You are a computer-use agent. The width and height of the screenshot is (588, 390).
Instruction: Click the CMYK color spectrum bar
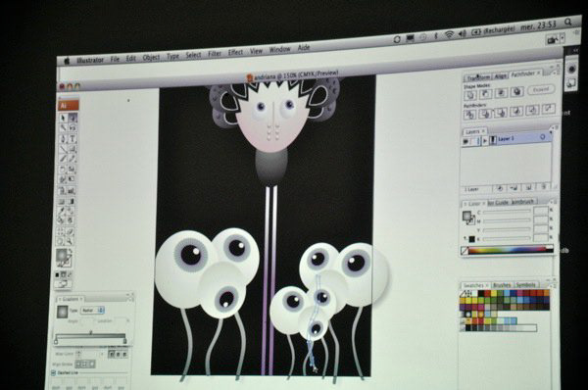point(507,250)
